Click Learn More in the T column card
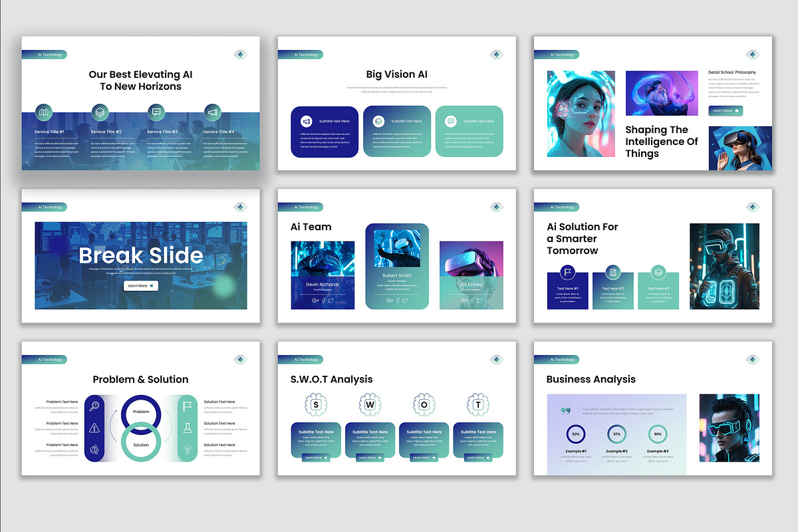 (478, 458)
